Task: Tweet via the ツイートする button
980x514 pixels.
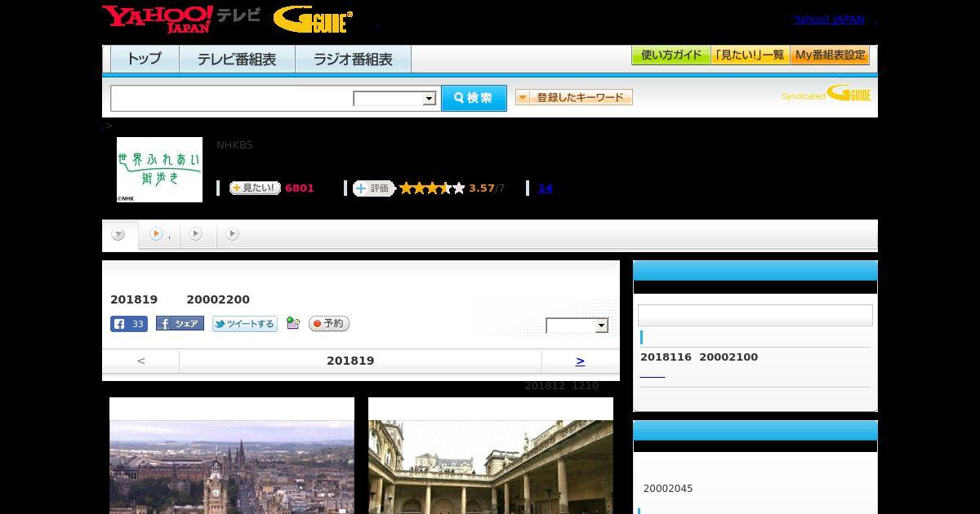Action: 245,324
